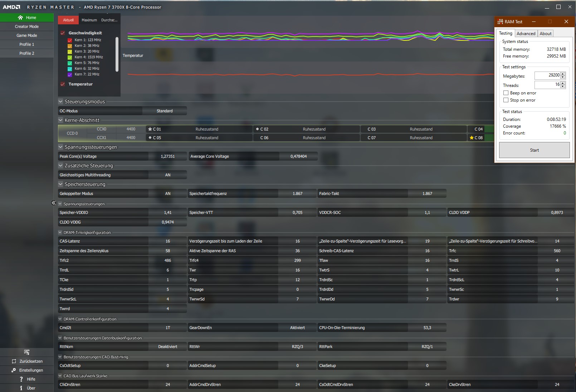Select the Durchsc... graph tab
Image resolution: width=576 pixels, height=392 pixels.
109,20
